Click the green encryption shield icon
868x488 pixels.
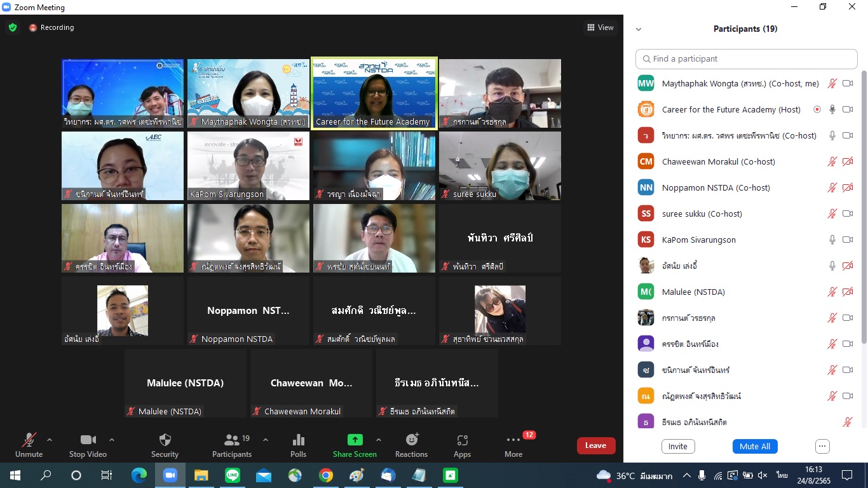[13, 27]
